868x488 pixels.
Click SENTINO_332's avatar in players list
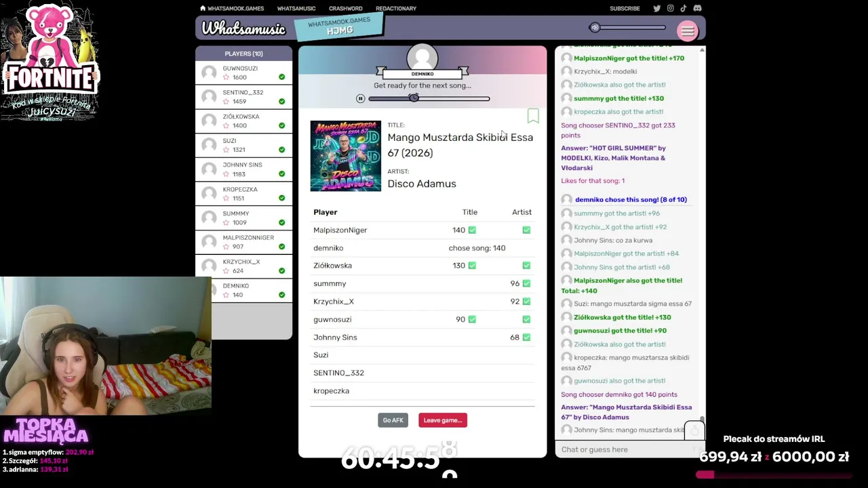click(210, 97)
